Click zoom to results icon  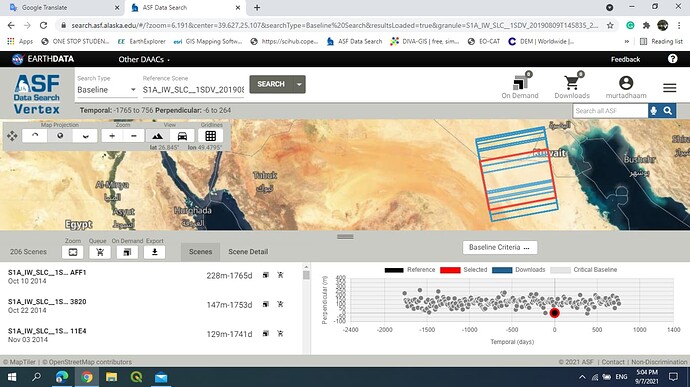(73, 252)
